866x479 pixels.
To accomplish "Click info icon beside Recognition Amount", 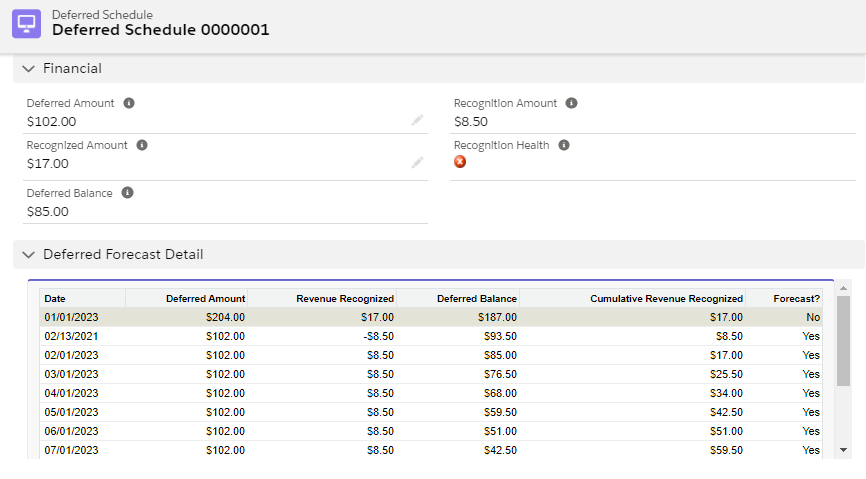I will (x=571, y=103).
